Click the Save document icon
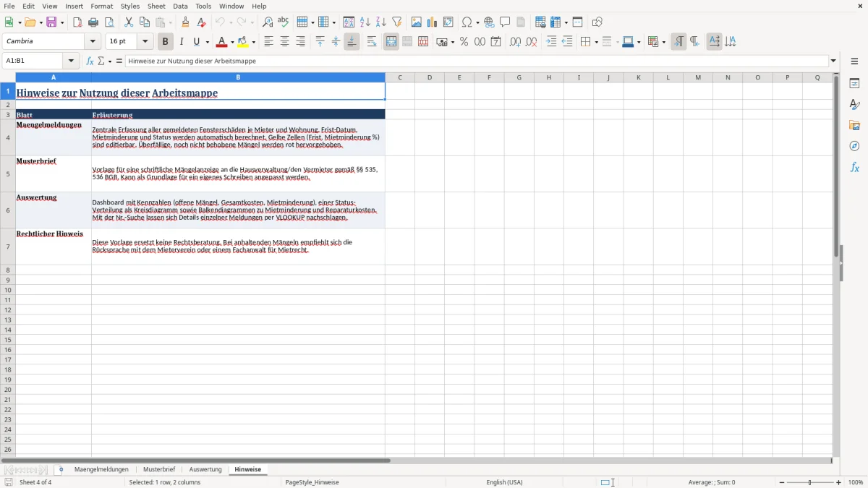 pos(51,22)
